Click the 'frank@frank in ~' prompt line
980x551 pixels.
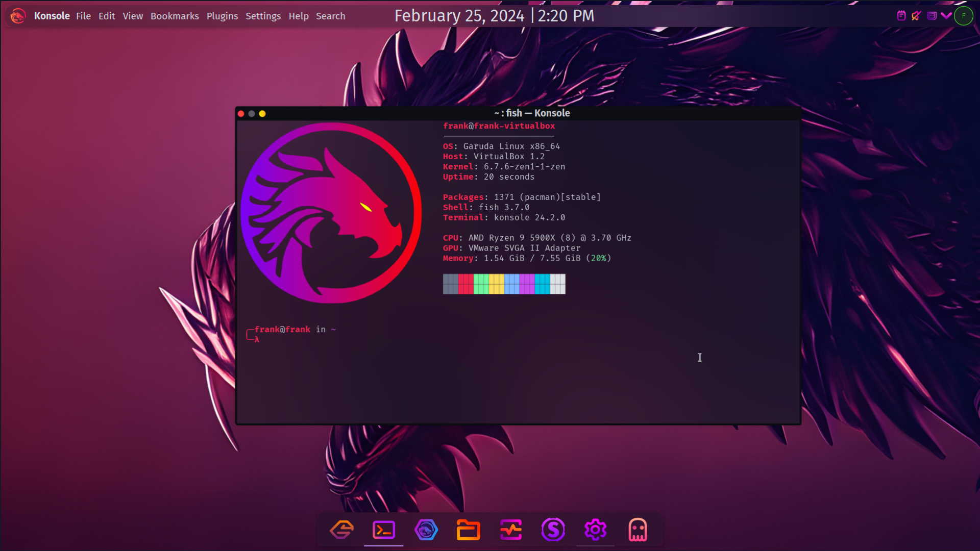click(295, 330)
